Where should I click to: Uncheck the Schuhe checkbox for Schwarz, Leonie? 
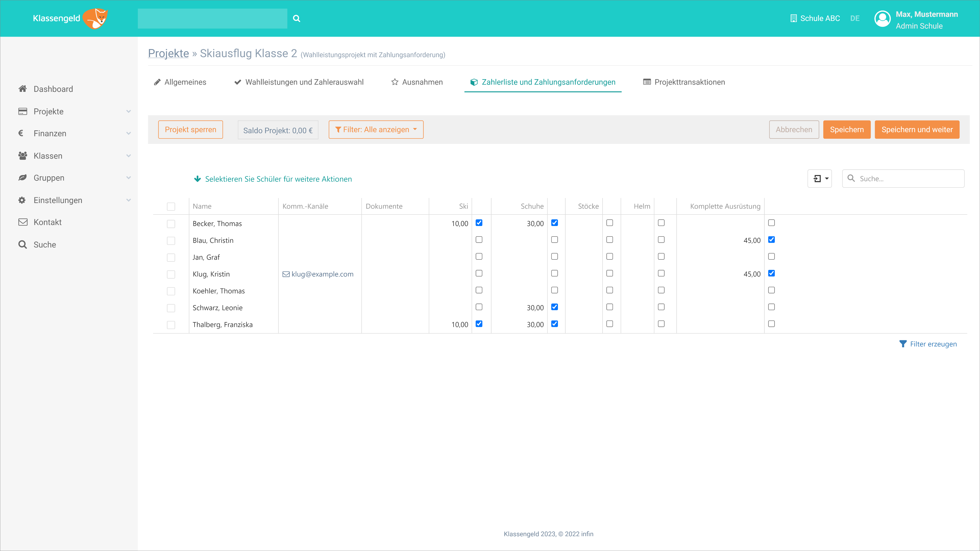(554, 307)
